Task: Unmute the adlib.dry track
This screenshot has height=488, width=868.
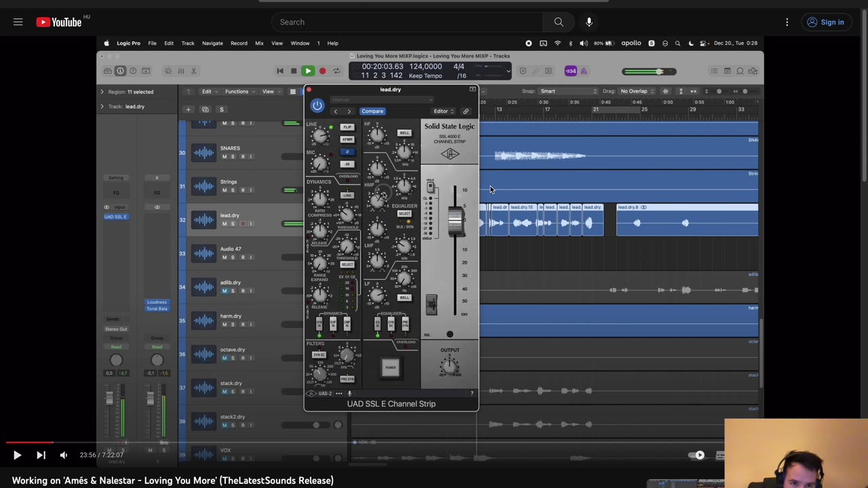Action: [x=224, y=291]
